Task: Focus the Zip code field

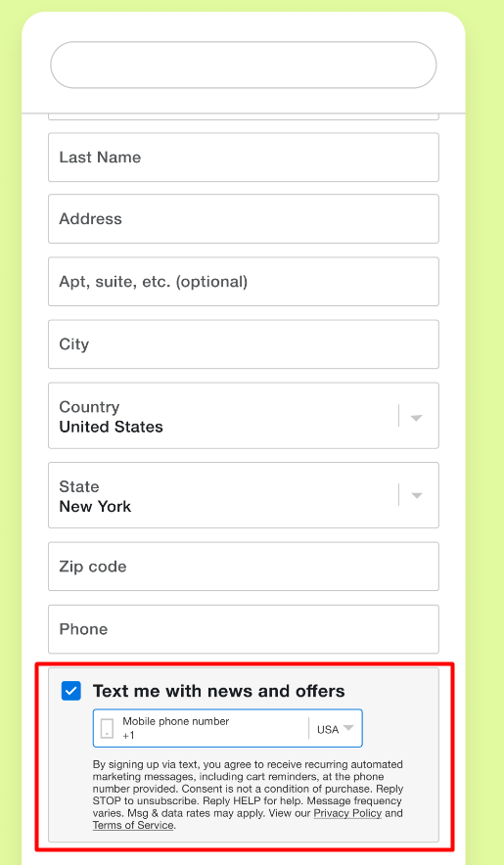Action: (x=244, y=566)
